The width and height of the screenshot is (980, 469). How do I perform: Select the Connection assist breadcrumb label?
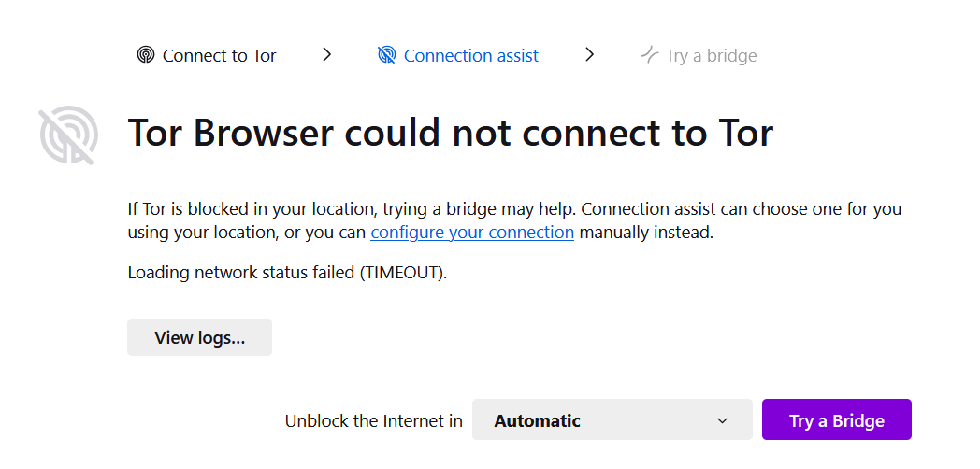[x=470, y=56]
